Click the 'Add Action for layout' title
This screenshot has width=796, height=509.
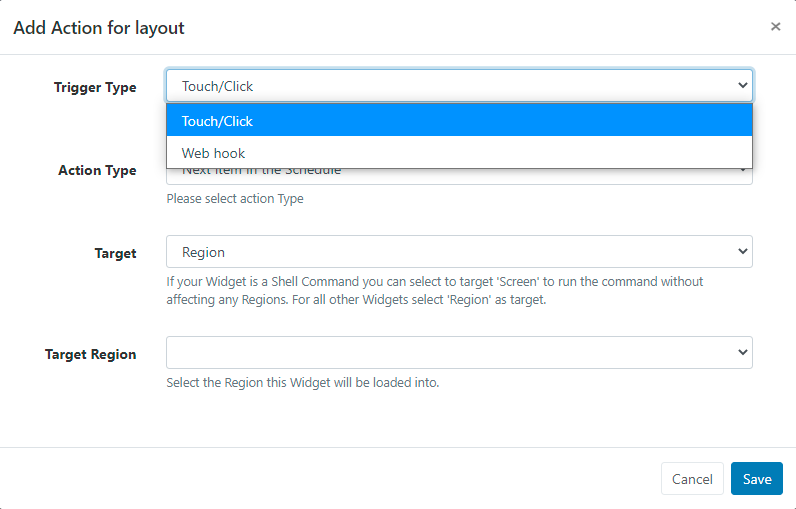tap(99, 28)
